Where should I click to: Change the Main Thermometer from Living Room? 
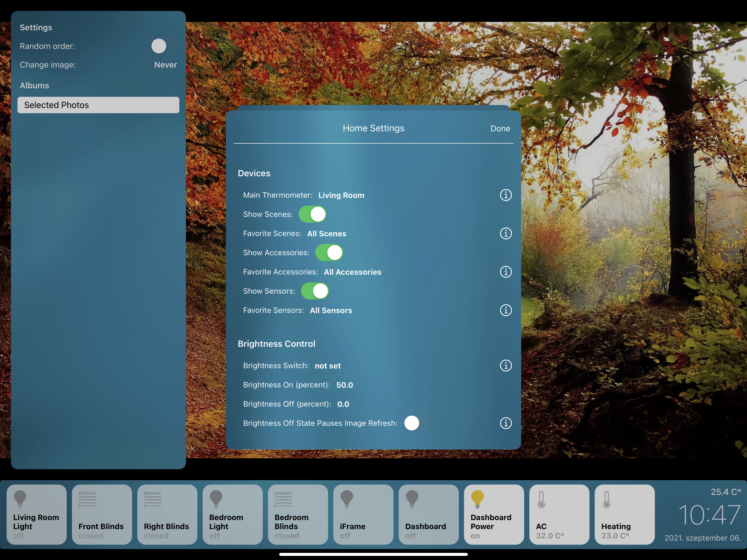coord(341,195)
